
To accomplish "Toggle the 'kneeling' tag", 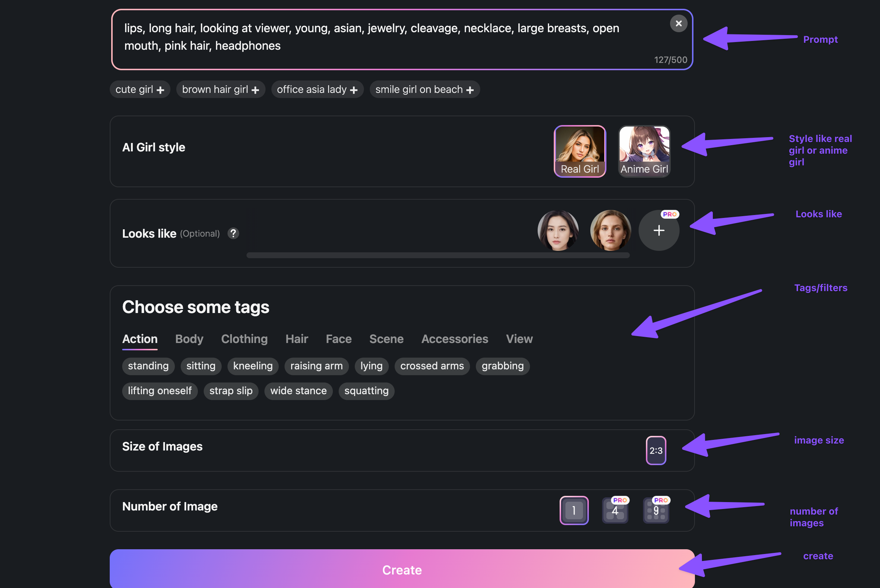I will (x=252, y=366).
